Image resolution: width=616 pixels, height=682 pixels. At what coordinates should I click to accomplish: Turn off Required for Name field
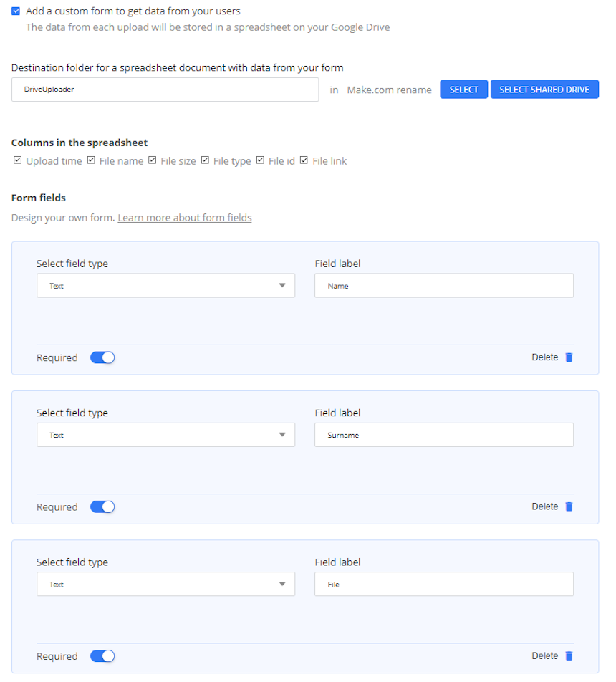tap(102, 357)
